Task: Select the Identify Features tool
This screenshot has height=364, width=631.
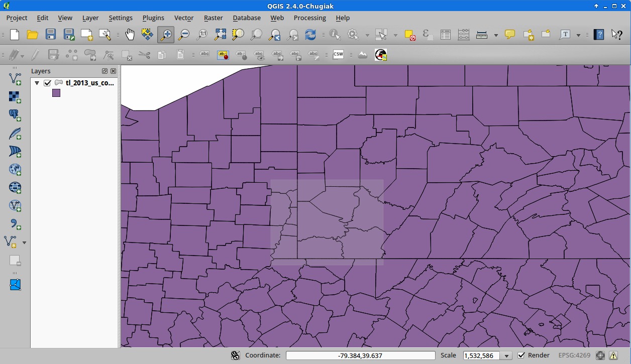Action: click(335, 35)
